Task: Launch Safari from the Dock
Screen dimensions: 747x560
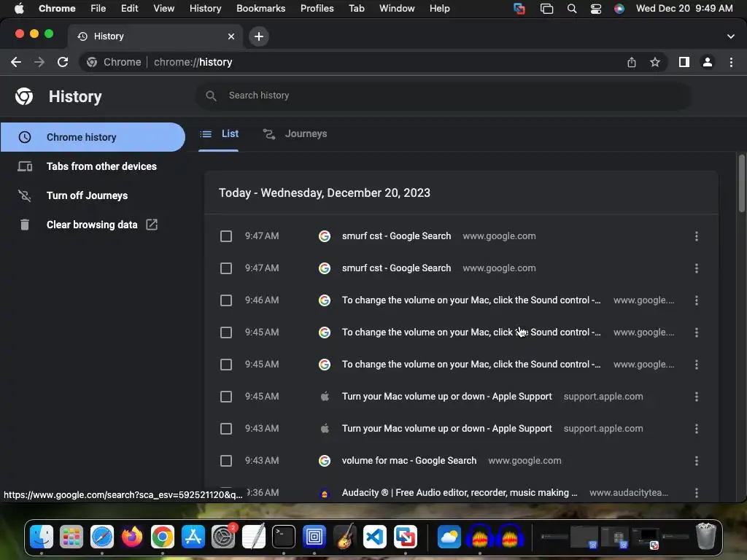Action: click(x=102, y=537)
